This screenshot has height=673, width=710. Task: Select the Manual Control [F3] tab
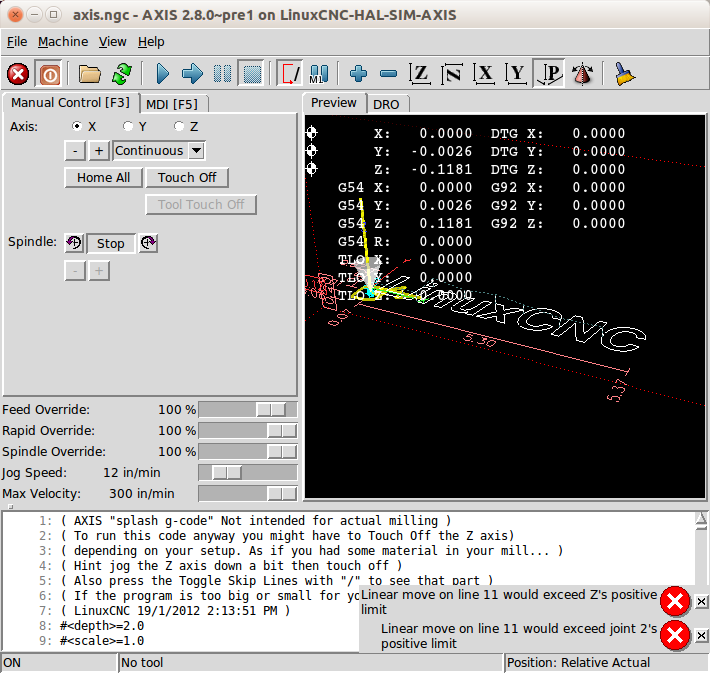(70, 103)
